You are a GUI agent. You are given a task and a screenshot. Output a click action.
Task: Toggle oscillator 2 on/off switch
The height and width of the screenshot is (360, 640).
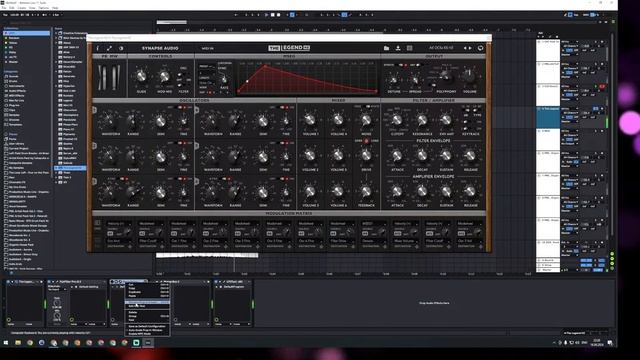(x=182, y=143)
